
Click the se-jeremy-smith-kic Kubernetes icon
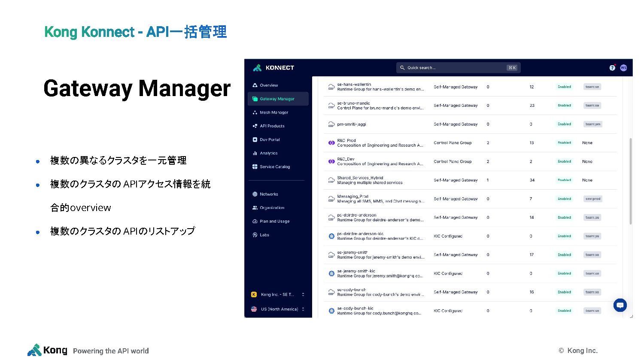click(x=331, y=274)
